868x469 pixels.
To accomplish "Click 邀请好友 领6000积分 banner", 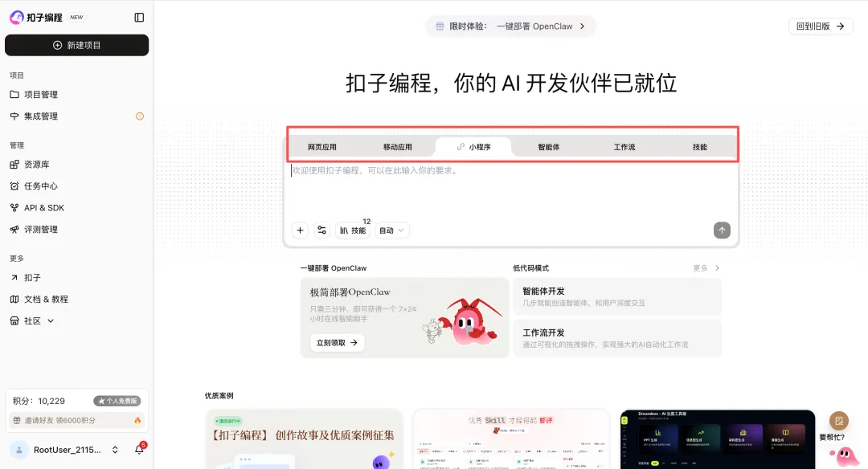I will click(77, 420).
